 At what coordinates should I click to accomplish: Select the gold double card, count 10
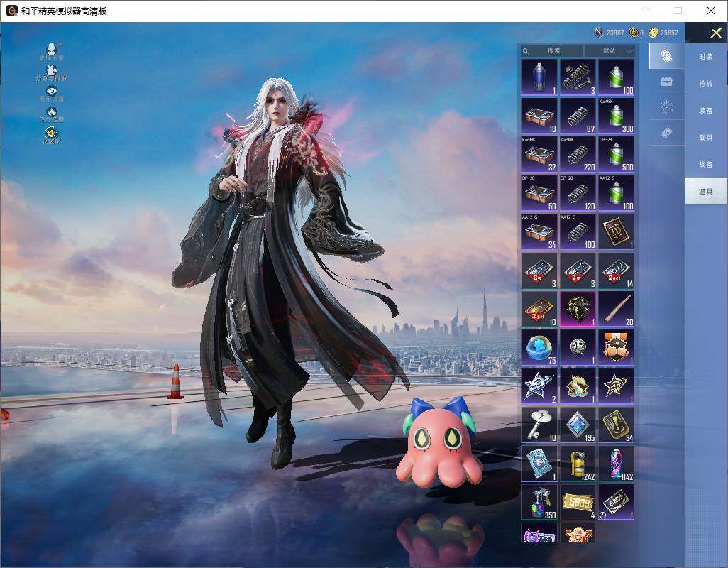(x=539, y=310)
